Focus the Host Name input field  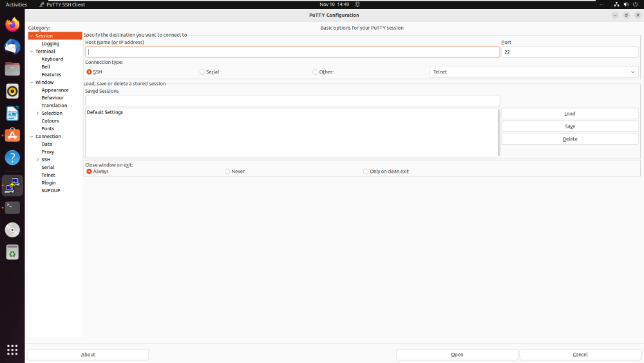(292, 52)
